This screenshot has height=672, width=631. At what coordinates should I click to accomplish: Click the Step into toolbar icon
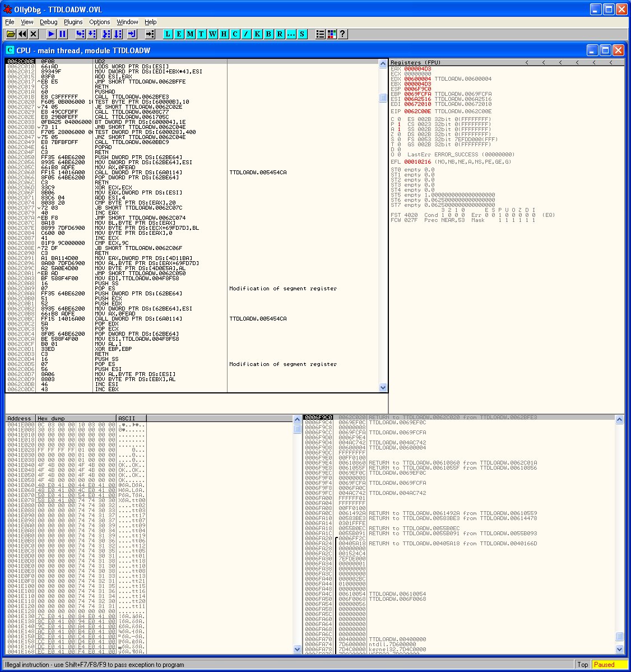[x=80, y=34]
